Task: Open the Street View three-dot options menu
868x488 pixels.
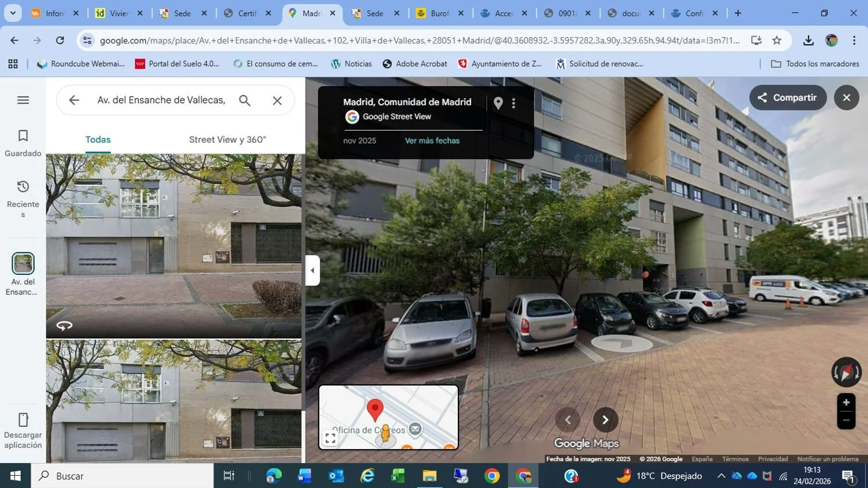Action: (514, 102)
